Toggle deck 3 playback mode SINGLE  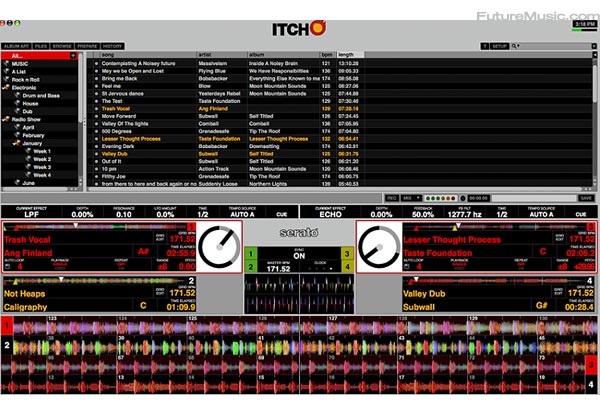click(459, 264)
